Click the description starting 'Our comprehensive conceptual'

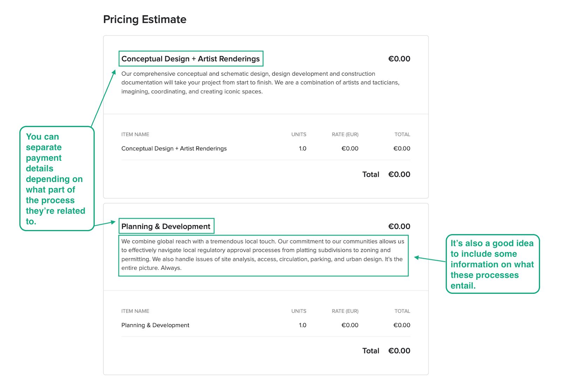261,83
